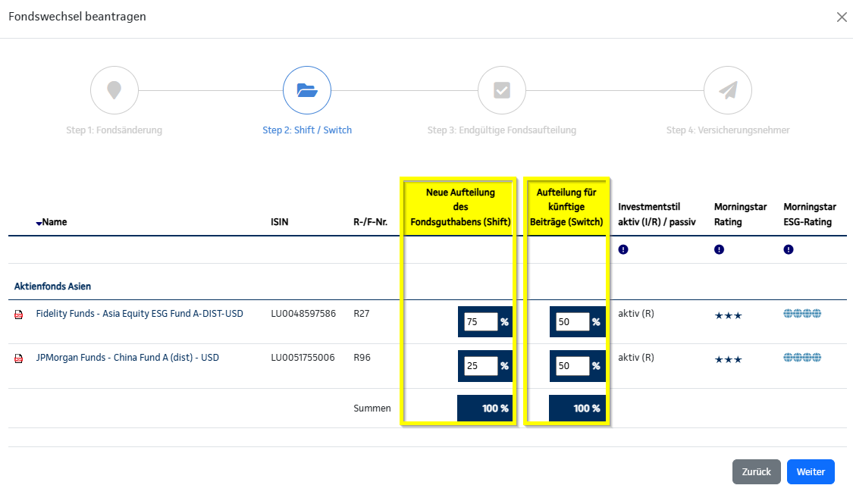
Task: Sort table by Name column arrow
Action: 39,223
